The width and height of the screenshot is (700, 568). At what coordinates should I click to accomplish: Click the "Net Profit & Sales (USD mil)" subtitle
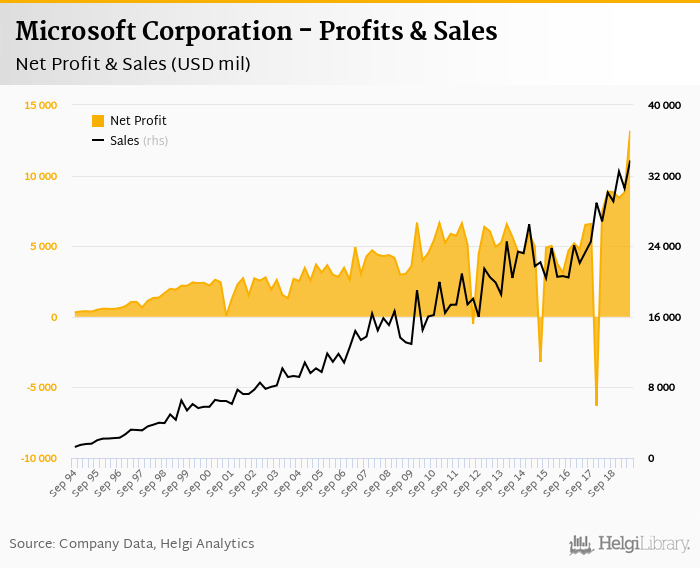click(133, 65)
